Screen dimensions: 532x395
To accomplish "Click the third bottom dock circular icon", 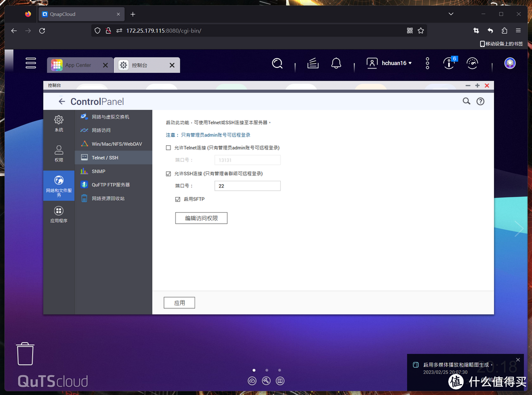I will (x=280, y=381).
